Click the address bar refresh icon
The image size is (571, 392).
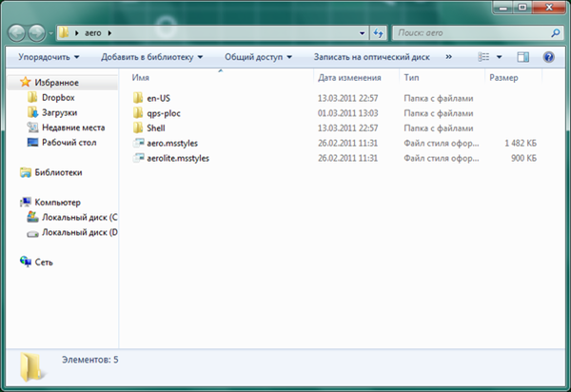377,32
